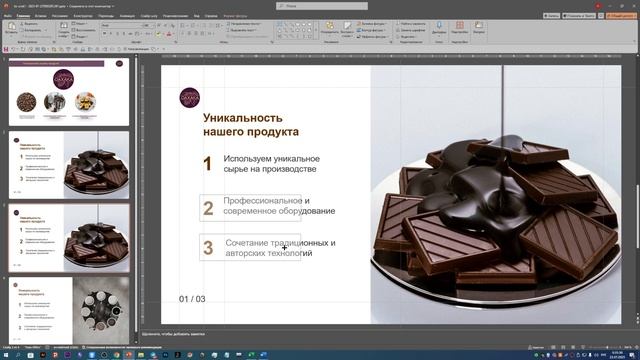Undo using the Quick Access arrow icon
Image resolution: width=640 pixels, height=360 pixels.
(x=13, y=49)
